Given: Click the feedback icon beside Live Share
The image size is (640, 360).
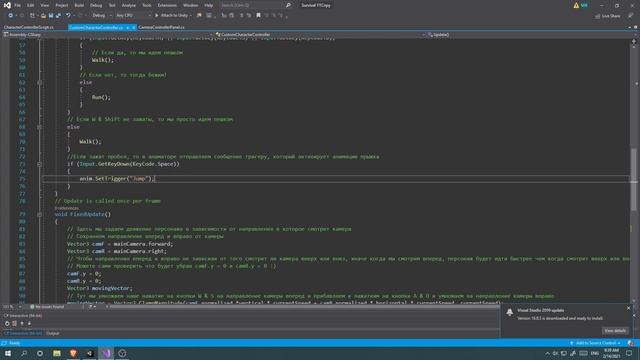Looking at the screenshot, I should [631, 16].
